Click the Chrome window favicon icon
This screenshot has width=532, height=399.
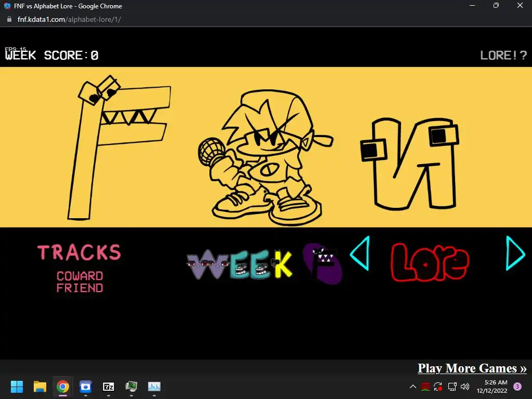[7, 6]
